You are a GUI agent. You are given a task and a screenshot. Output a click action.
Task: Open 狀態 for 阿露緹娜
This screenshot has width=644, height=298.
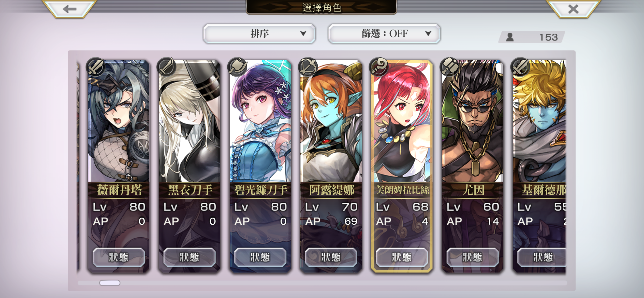pos(331,257)
